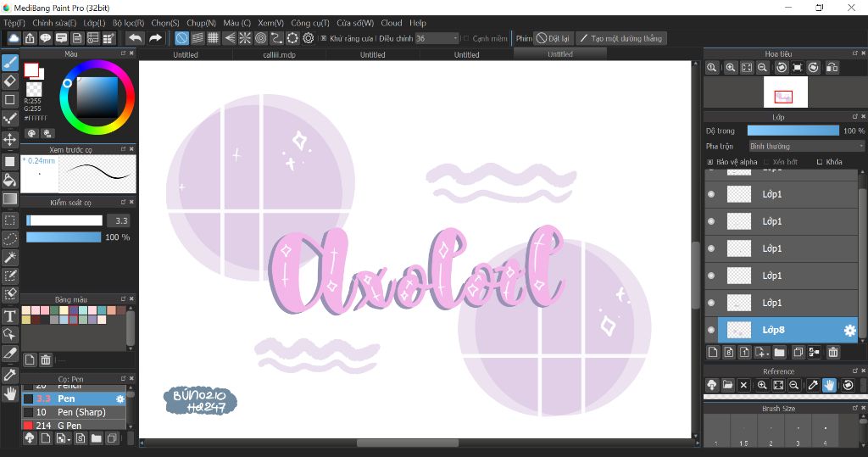Image resolution: width=868 pixels, height=457 pixels.
Task: Select the Move tool
Action: pos(10,139)
